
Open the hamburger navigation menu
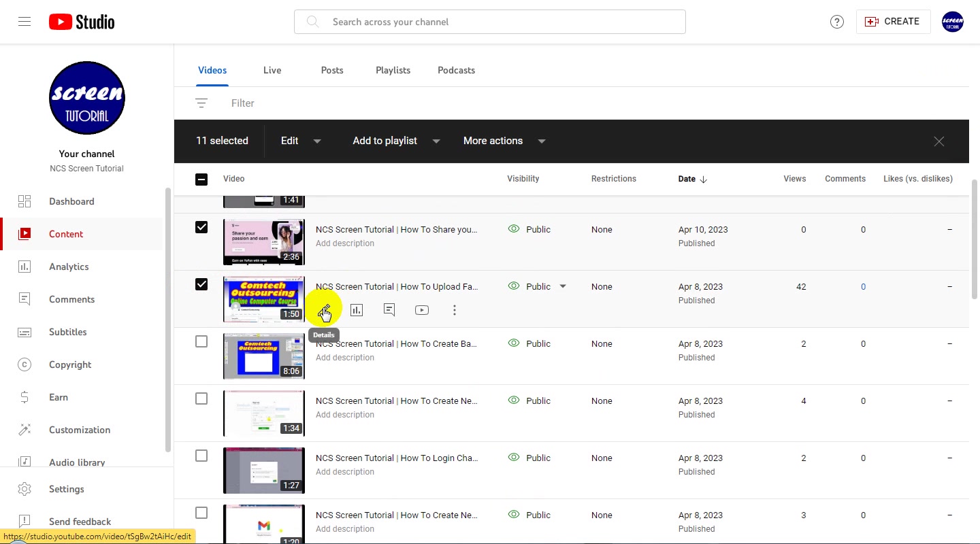[24, 22]
